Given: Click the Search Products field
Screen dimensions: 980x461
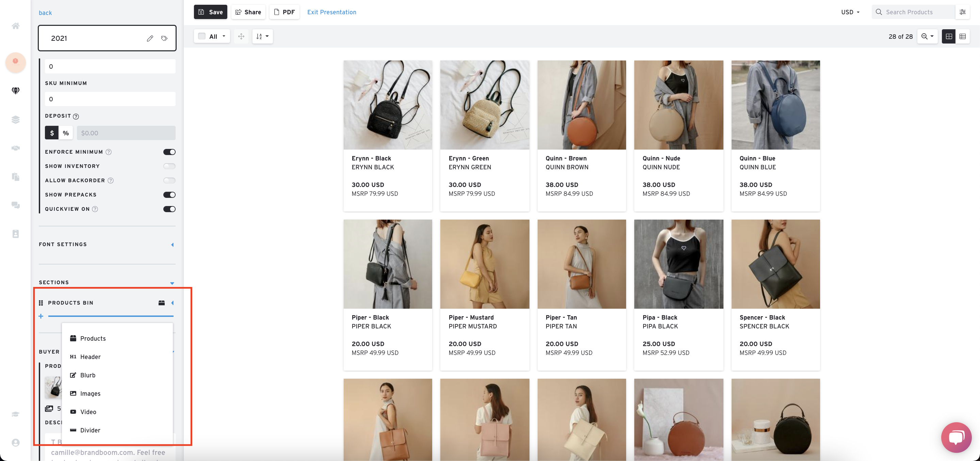Looking at the screenshot, I should coord(913,12).
